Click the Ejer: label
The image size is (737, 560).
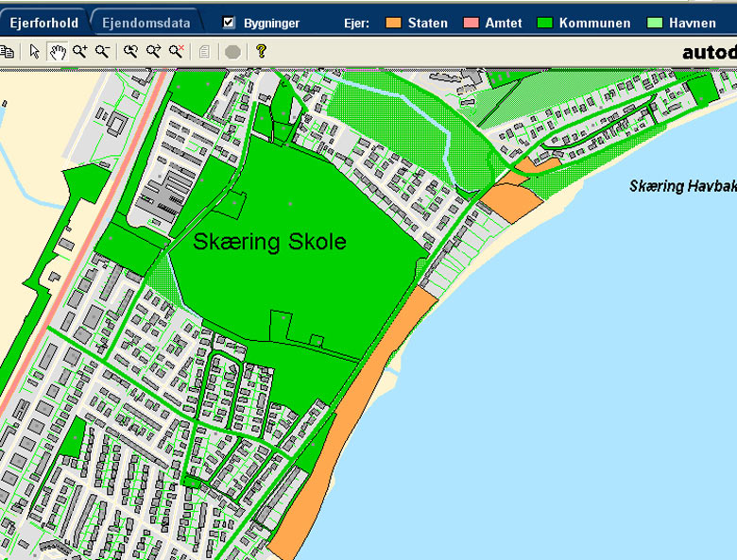357,23
